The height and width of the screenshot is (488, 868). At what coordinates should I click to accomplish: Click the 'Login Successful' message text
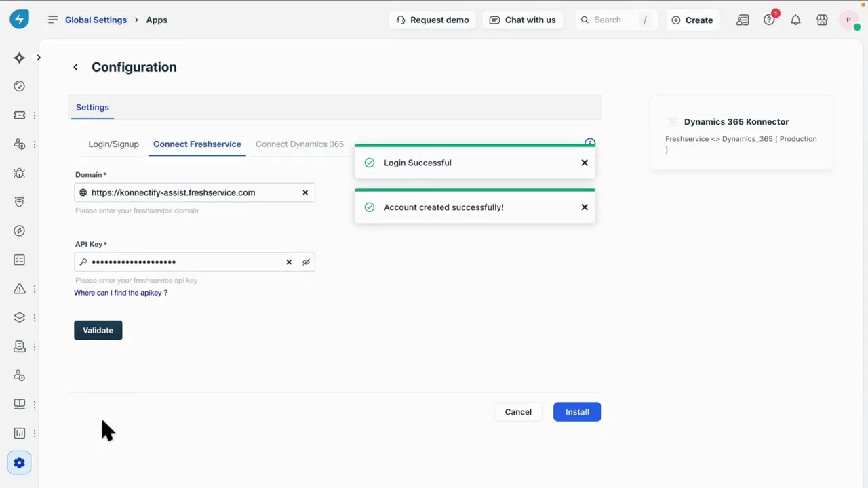(418, 163)
